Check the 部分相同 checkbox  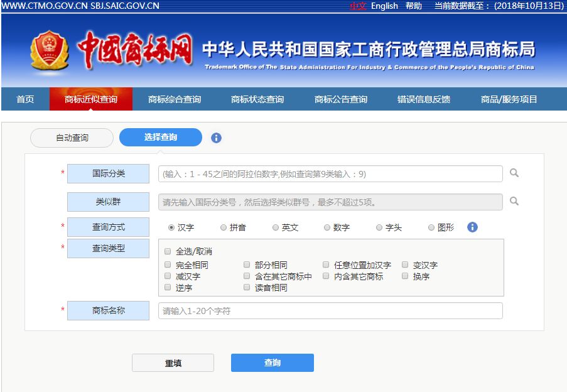pyautogui.click(x=247, y=264)
